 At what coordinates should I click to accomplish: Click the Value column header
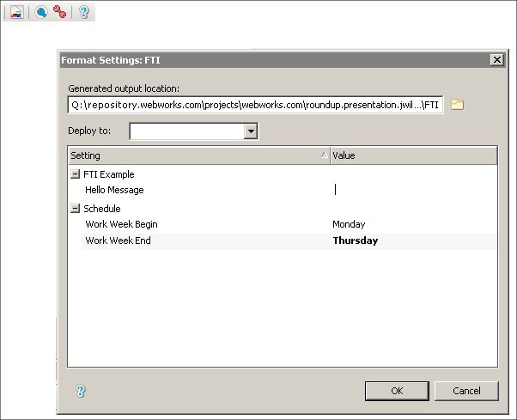412,155
